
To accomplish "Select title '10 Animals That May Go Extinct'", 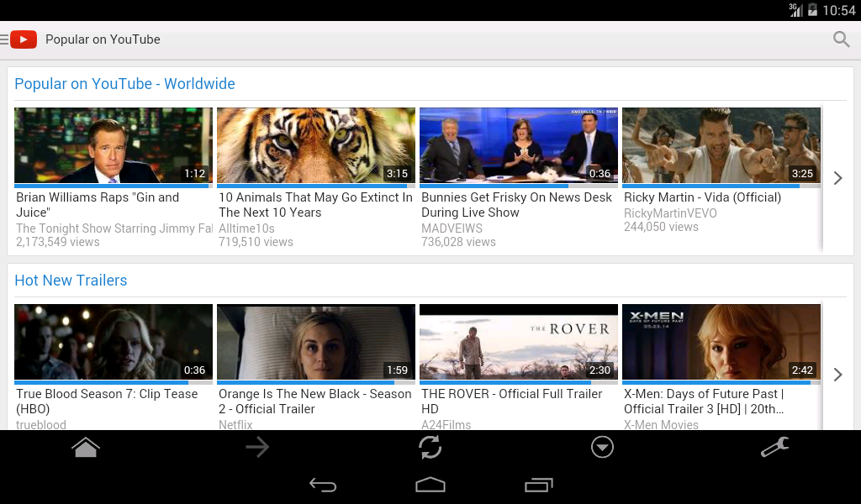I will pos(315,205).
